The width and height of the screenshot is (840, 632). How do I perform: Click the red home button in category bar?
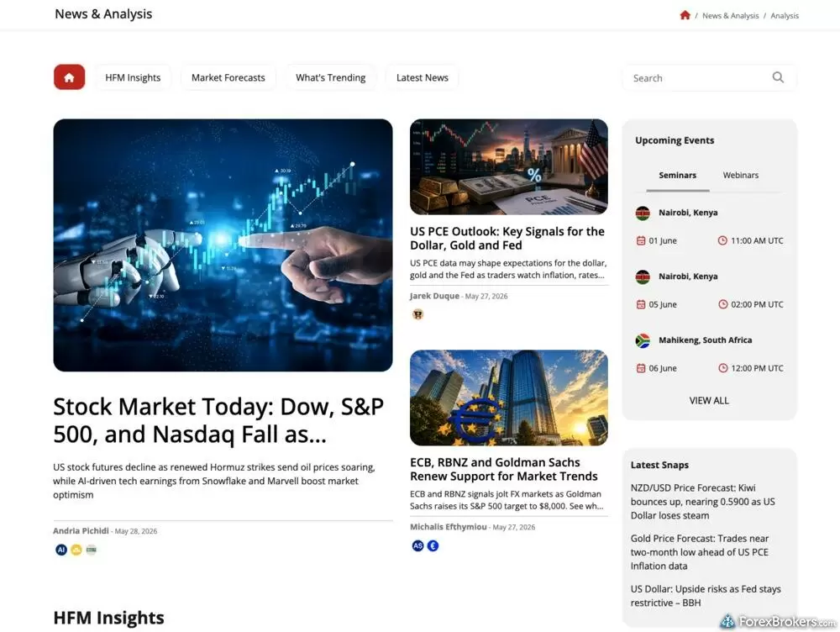click(69, 77)
